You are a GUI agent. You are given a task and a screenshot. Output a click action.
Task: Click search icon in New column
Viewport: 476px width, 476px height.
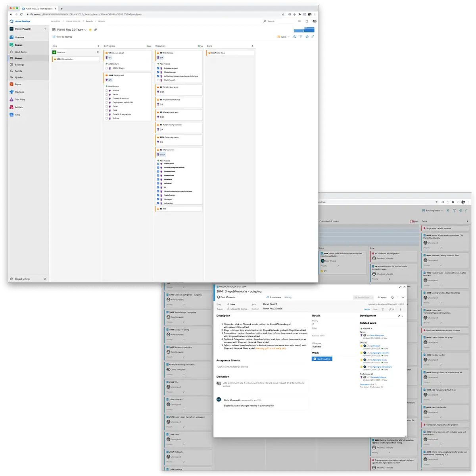[x=98, y=52]
